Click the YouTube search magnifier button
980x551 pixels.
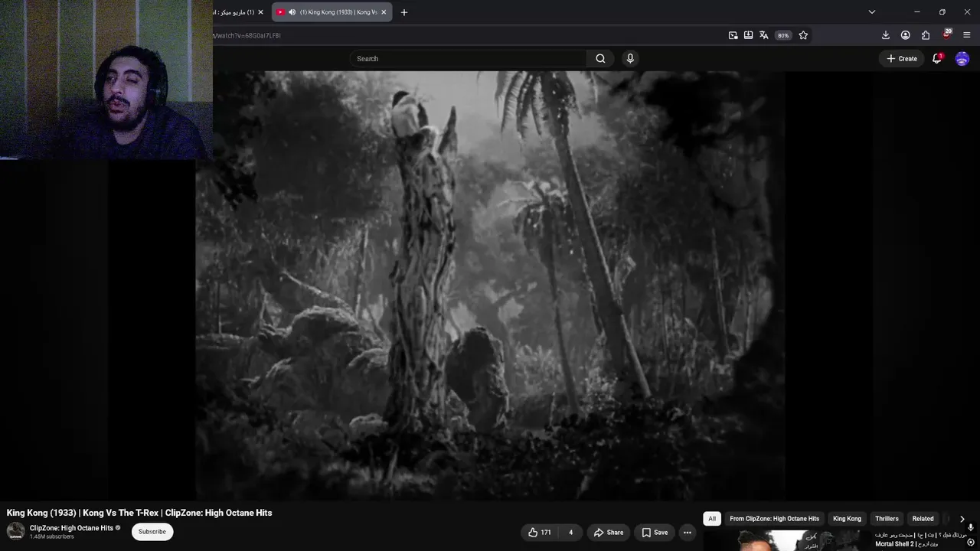tap(600, 59)
